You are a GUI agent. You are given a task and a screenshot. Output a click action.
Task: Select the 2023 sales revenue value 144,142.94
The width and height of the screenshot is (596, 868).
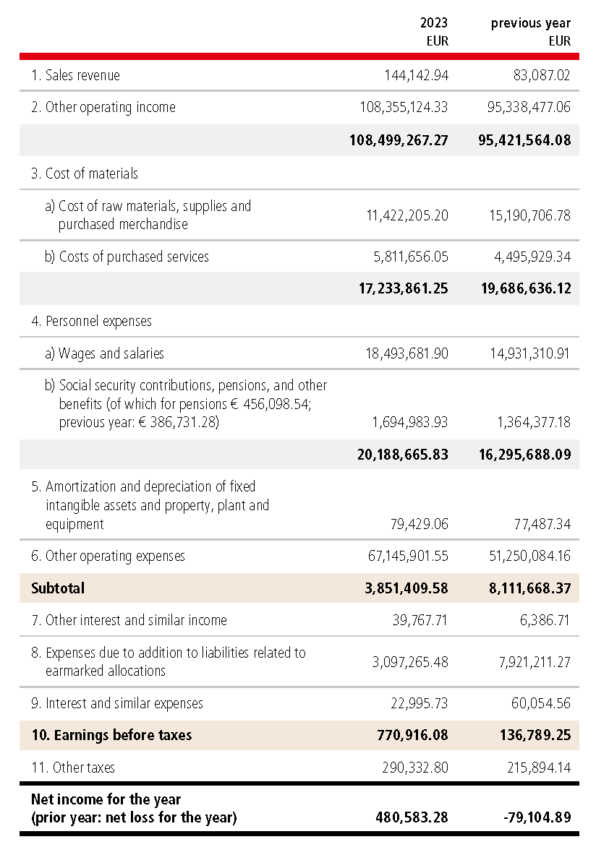[x=416, y=75]
